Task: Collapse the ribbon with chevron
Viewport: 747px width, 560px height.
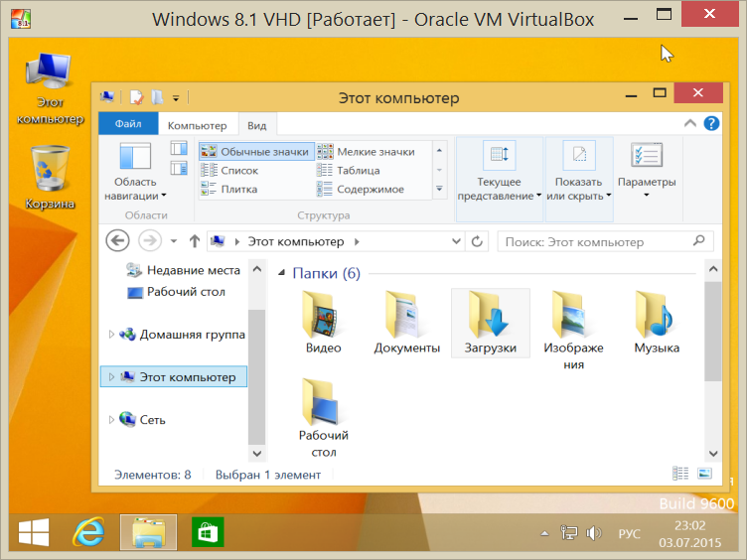Action: [689, 124]
